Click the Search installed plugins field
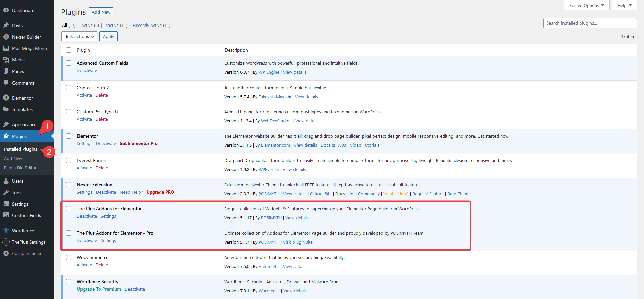The height and width of the screenshot is (299, 644). point(590,23)
